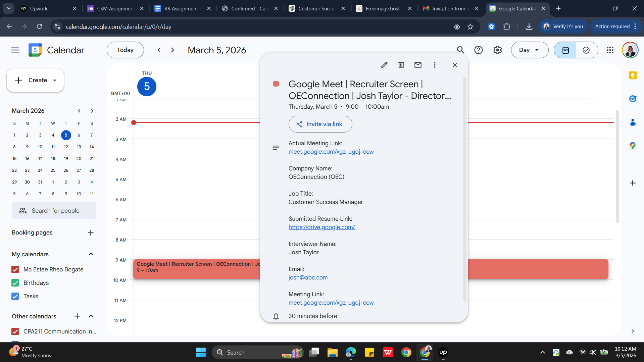Screen dimensions: 644x362
Task: Open the browser Extensions puzzle icon
Action: click(x=507, y=27)
